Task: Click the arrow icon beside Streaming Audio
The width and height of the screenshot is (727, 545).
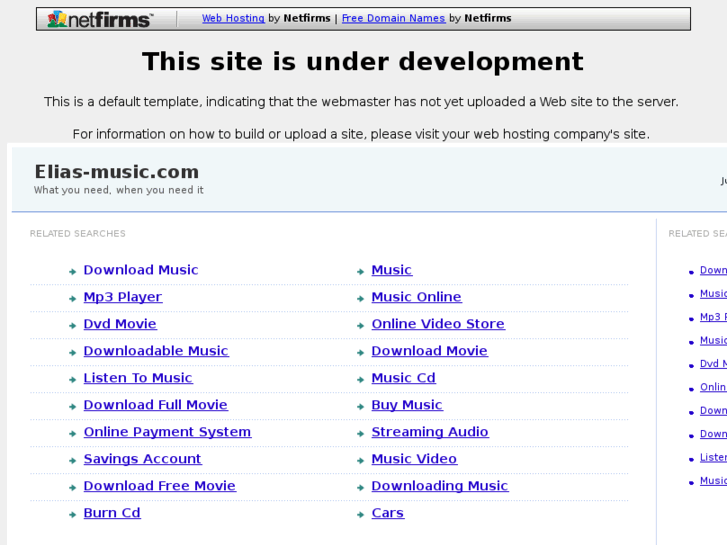Action: click(361, 434)
